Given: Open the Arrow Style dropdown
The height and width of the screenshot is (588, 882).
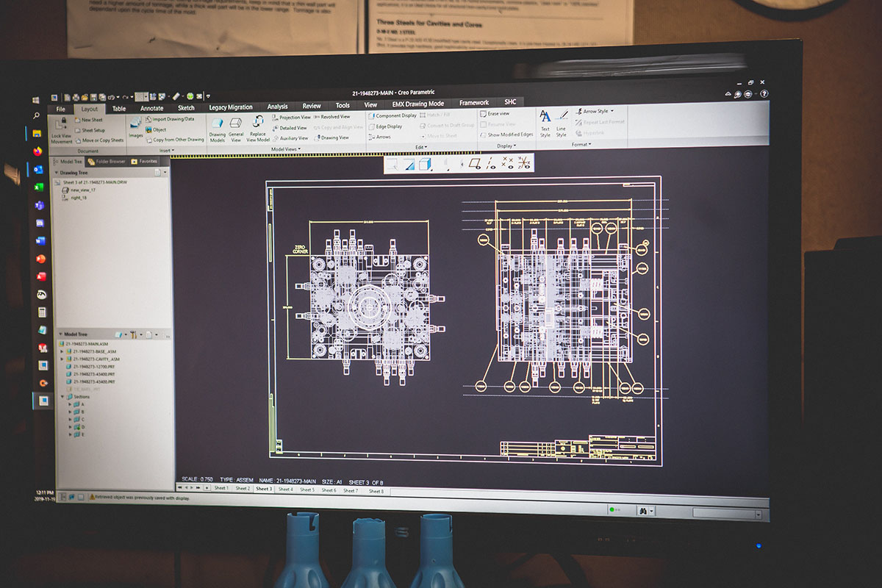Looking at the screenshot, I should [595, 111].
